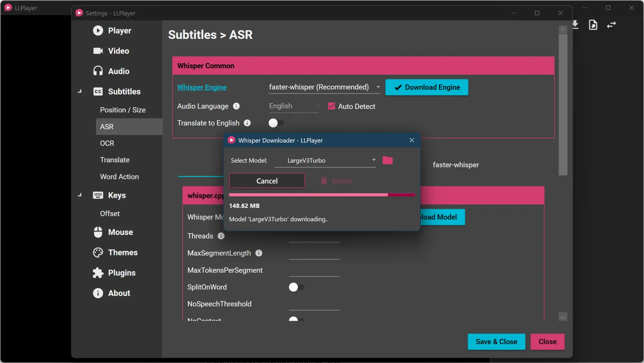Image resolution: width=644 pixels, height=363 pixels.
Task: Enable the Translate to English switch
Action: pos(276,123)
